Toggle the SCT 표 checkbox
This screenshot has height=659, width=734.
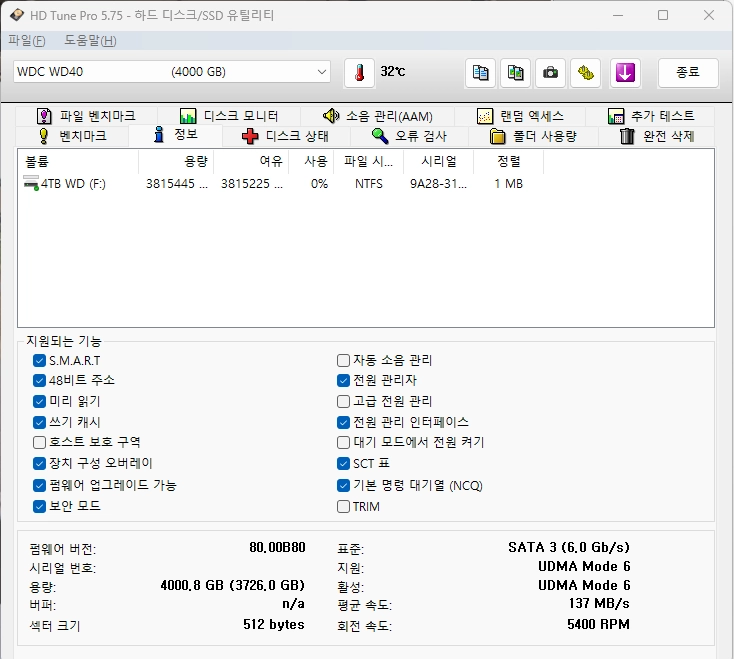click(x=343, y=463)
